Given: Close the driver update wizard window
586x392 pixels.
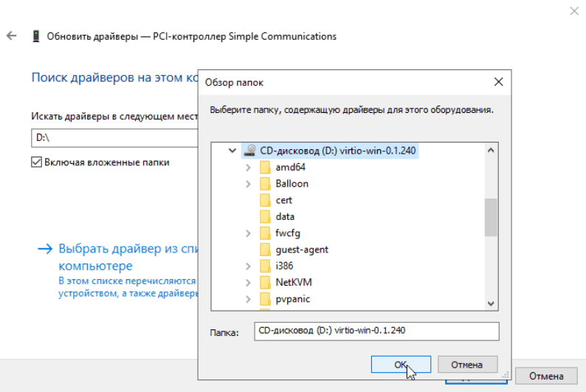Looking at the screenshot, I should 574,11.
